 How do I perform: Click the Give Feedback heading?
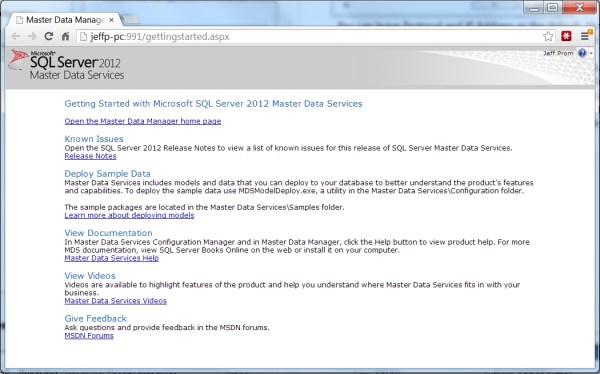(96, 318)
